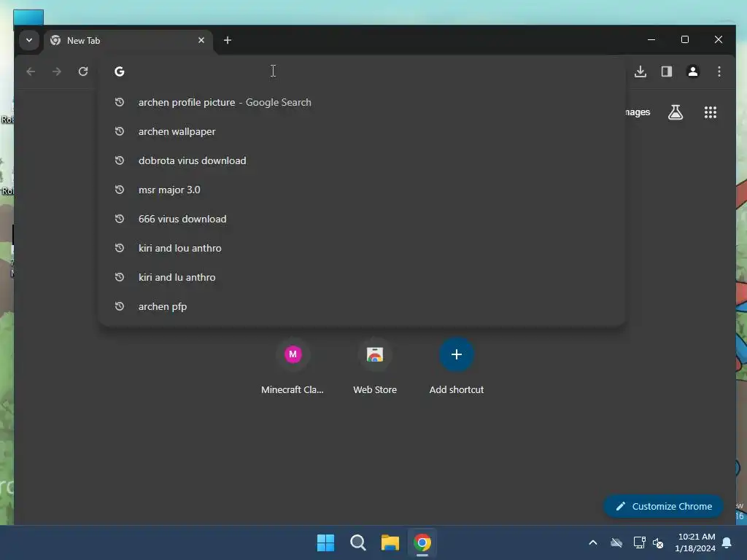Open File Explorer from taskbar
Image resolution: width=747 pixels, height=560 pixels.
[x=390, y=542]
